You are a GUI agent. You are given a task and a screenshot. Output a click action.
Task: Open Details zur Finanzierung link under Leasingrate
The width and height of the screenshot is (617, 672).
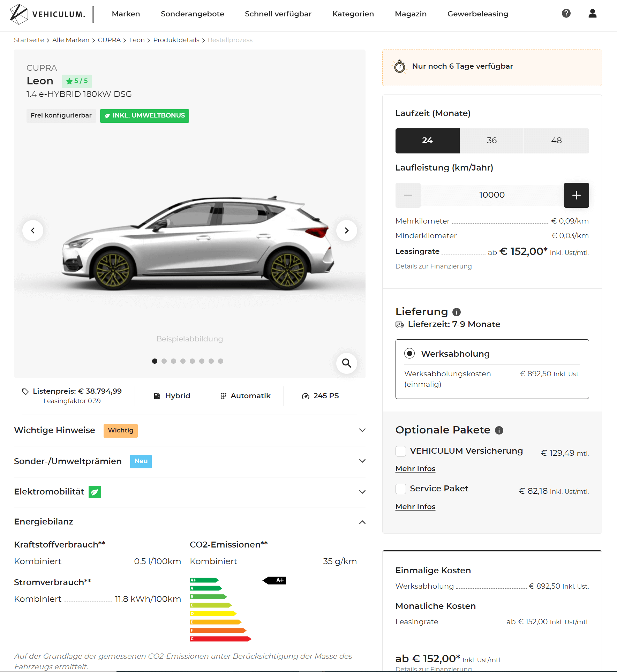[x=434, y=266]
